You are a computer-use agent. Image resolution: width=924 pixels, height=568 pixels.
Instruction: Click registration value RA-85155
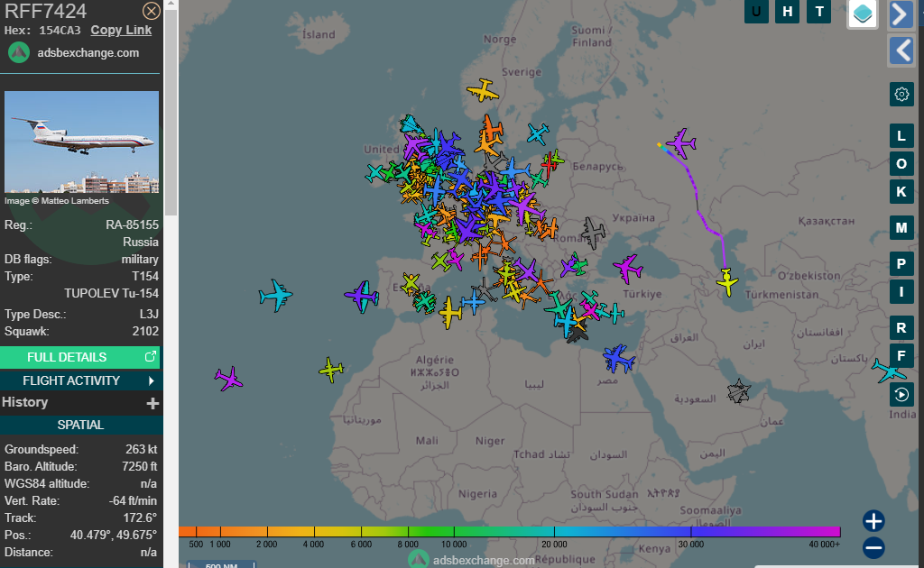click(x=132, y=224)
